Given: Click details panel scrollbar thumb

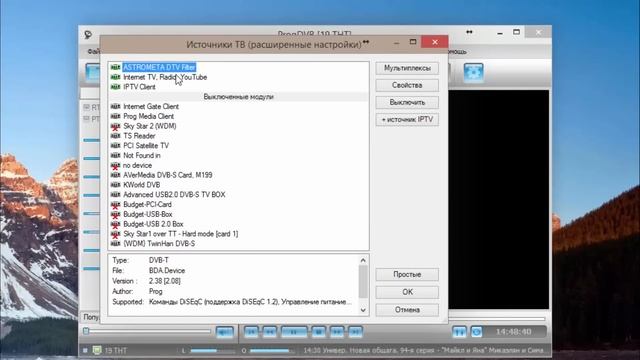Looking at the screenshot, I should click(x=363, y=282).
